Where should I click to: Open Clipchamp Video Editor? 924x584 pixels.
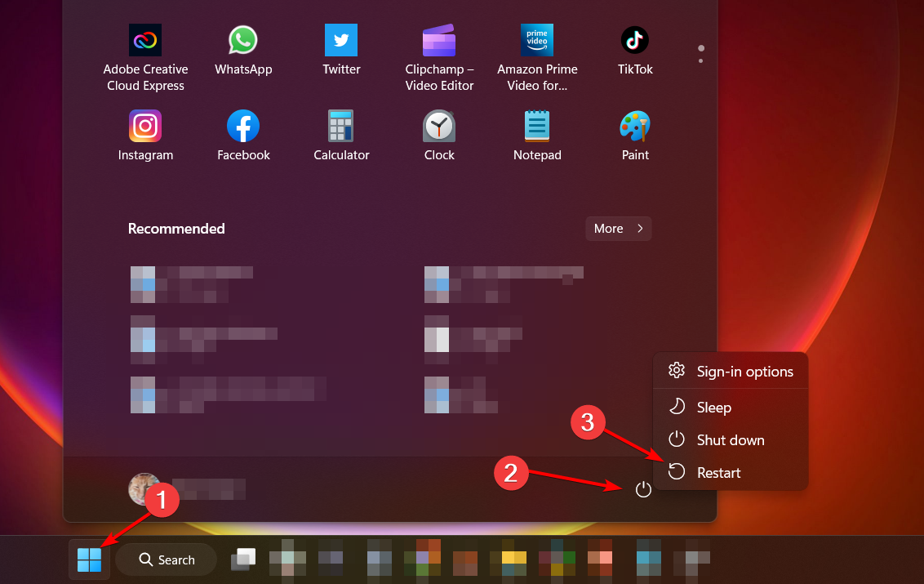[x=439, y=57]
